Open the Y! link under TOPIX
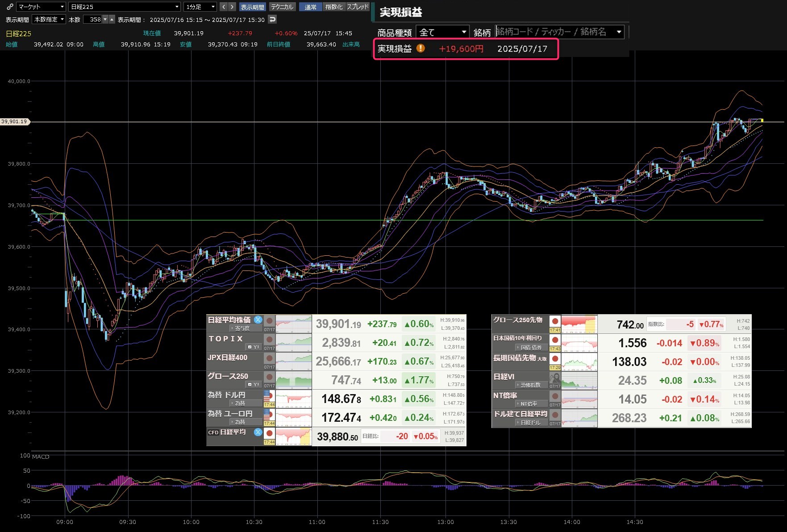Image resolution: width=787 pixels, height=532 pixels. click(254, 347)
